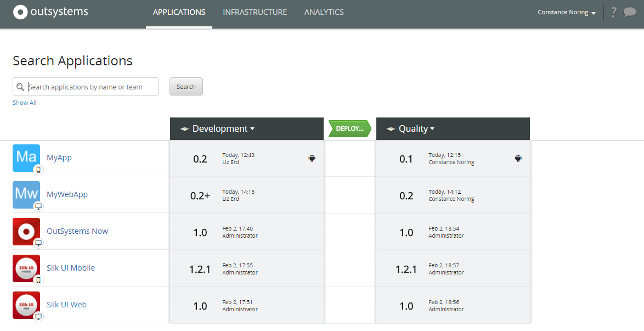Image resolution: width=644 pixels, height=331 pixels.
Task: Open the ANALYTICS section
Action: [x=324, y=12]
